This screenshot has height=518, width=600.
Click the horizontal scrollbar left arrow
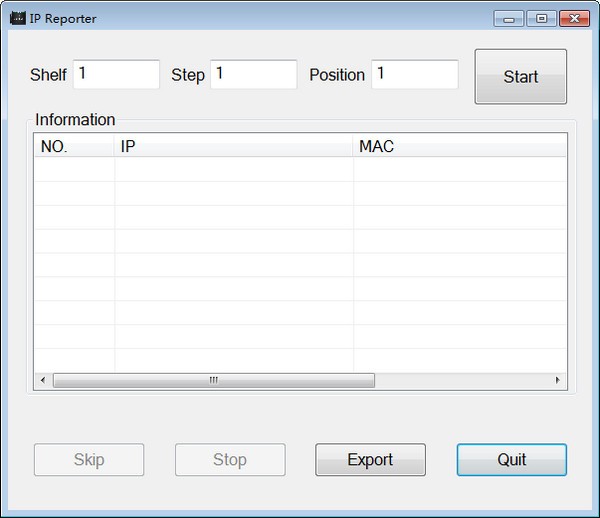[43, 380]
